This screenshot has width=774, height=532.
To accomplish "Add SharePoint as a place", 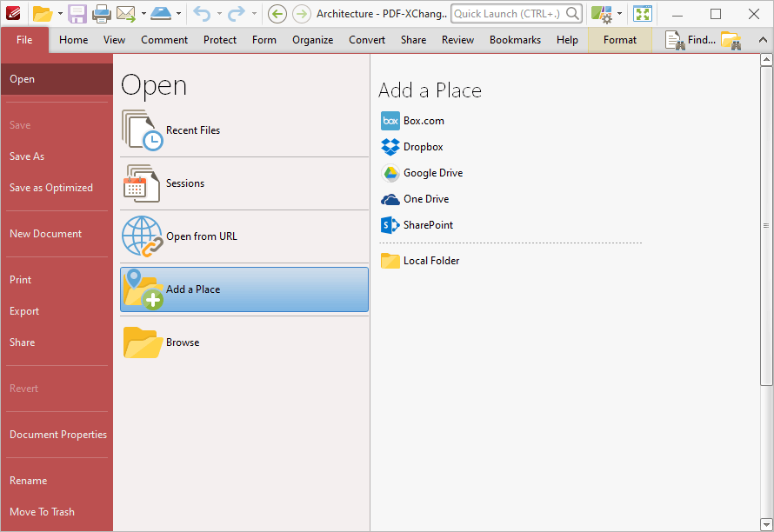I will click(417, 225).
